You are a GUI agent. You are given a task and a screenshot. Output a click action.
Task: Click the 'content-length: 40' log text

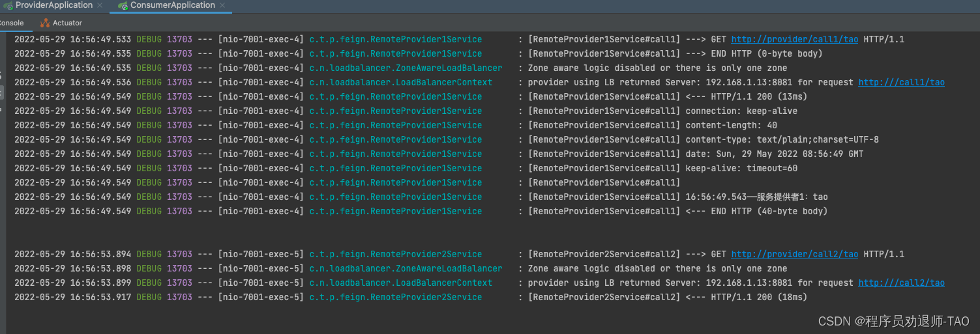(x=731, y=125)
